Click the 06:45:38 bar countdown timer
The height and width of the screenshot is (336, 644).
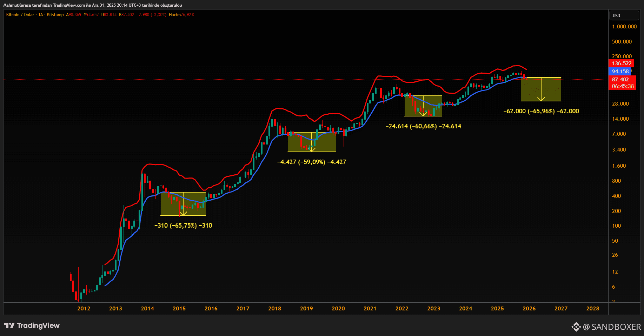pyautogui.click(x=623, y=86)
